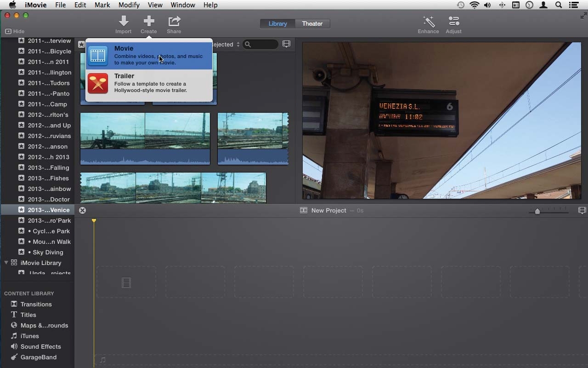The image size is (588, 368).
Task: Select the single-frame clip in the middle row
Action: [253, 138]
